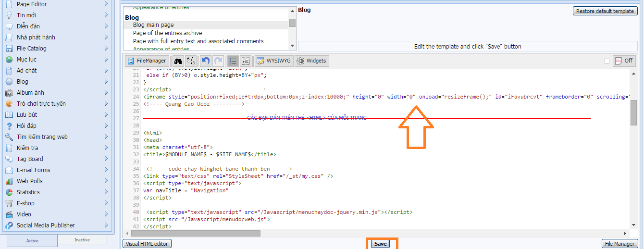Click the vertical scrollbar of code editor
The width and height of the screenshot is (644, 250).
point(634,113)
